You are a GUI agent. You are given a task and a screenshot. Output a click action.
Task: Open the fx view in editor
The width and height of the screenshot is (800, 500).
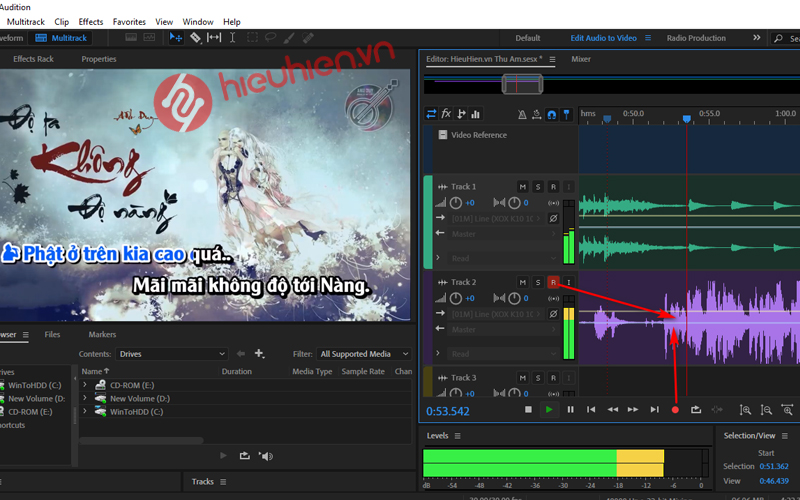446,114
